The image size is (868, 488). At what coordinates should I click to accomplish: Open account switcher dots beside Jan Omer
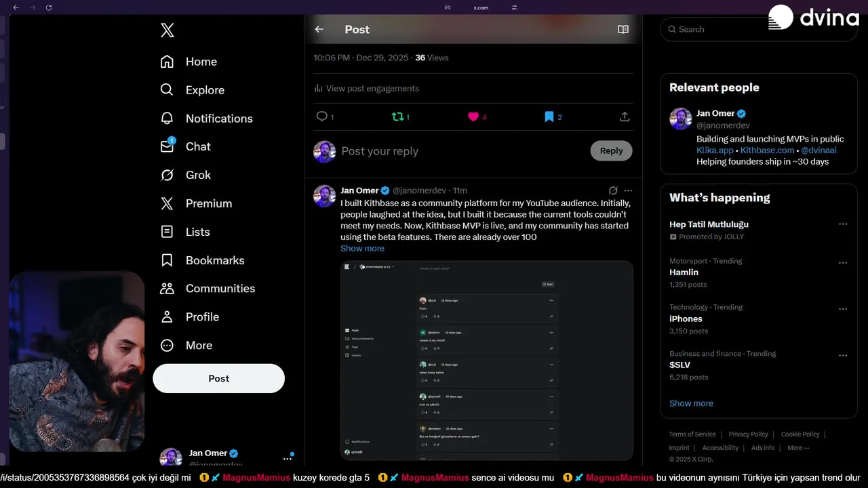point(288,458)
